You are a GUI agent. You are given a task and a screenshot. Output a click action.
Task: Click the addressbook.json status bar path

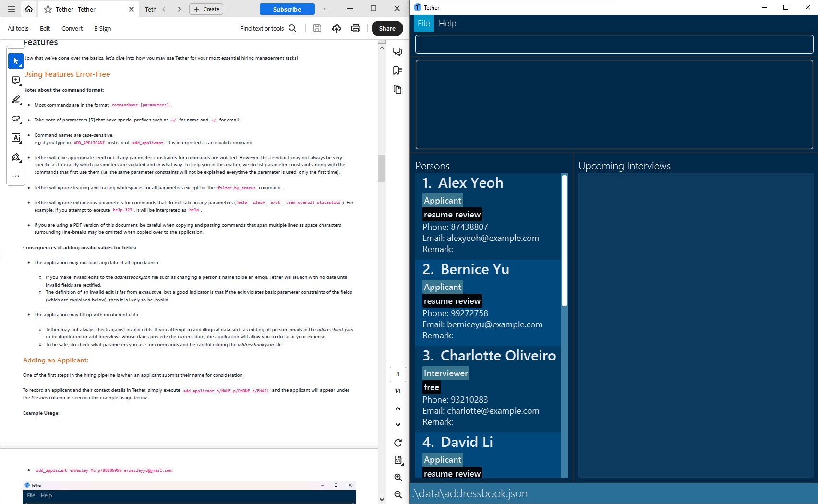pos(470,493)
